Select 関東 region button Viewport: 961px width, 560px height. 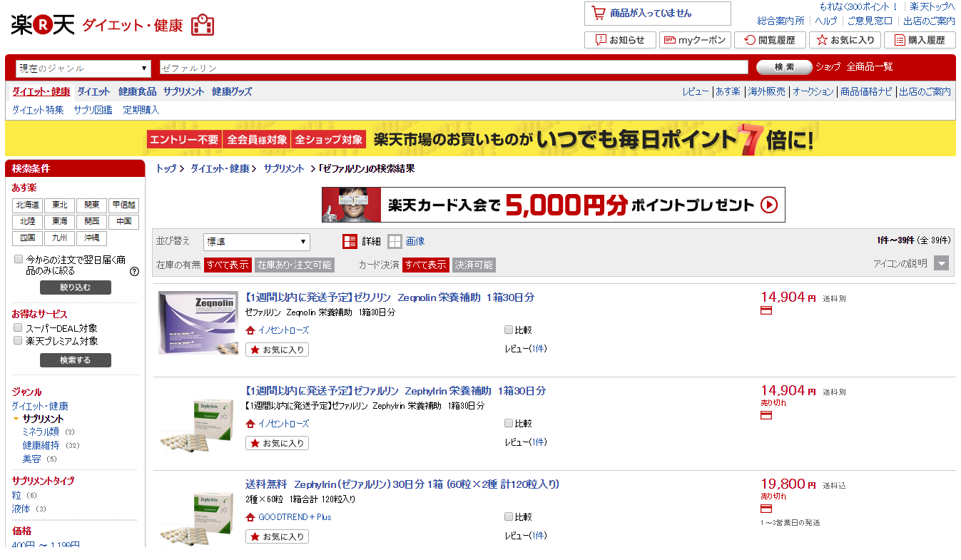91,205
